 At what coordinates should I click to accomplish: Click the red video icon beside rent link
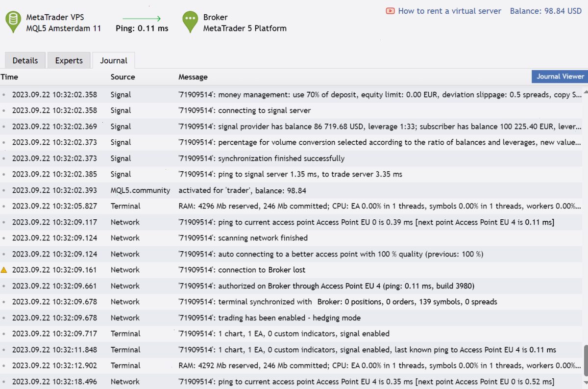pyautogui.click(x=391, y=11)
